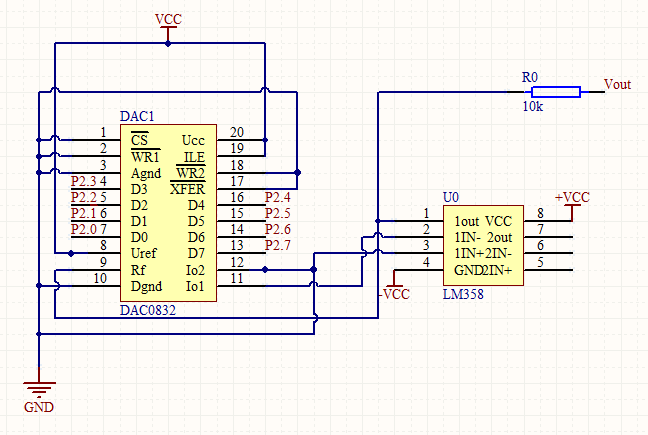Click pin number 20 of DAC1
This screenshot has height=435, width=648.
coord(237,132)
